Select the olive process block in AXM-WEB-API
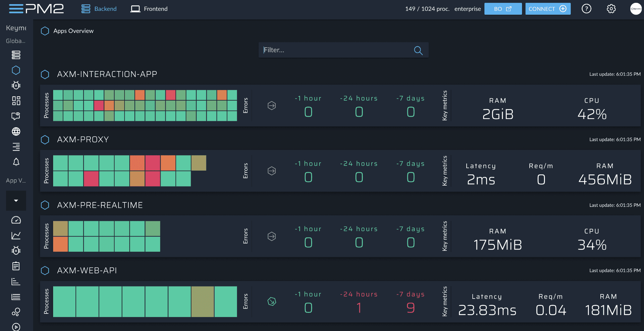 click(203, 302)
